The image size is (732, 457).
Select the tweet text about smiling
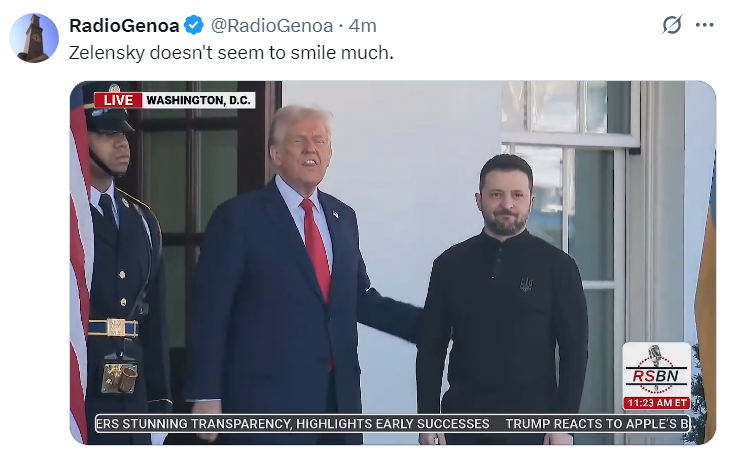point(231,53)
